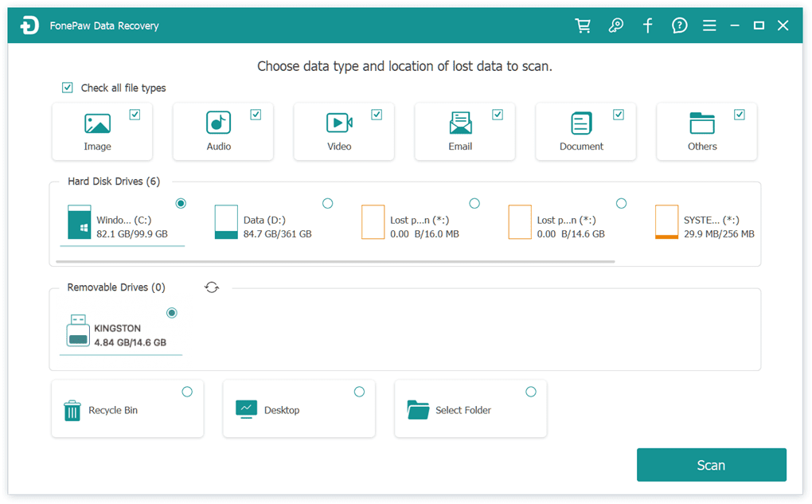Uncheck the Check all file types box
Image resolution: width=812 pixels, height=504 pixels.
[68, 88]
